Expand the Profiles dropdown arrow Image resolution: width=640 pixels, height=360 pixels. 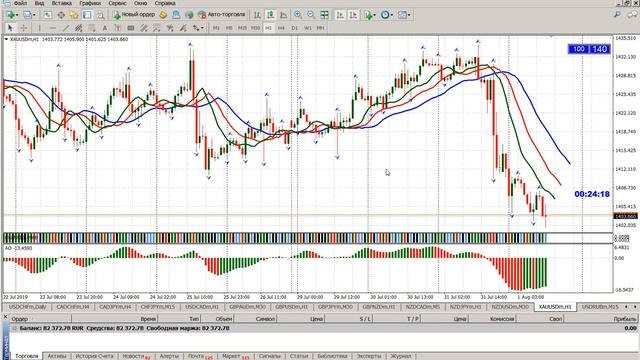[x=34, y=15]
